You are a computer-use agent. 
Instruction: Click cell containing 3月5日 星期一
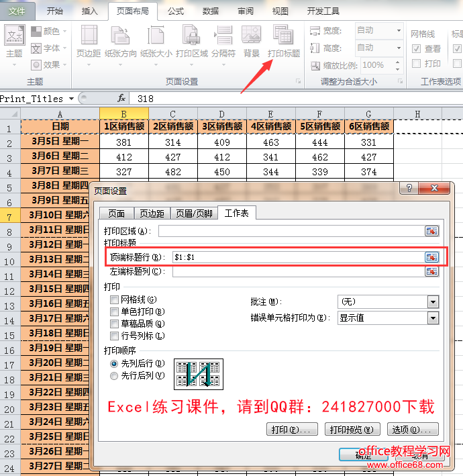click(60, 141)
